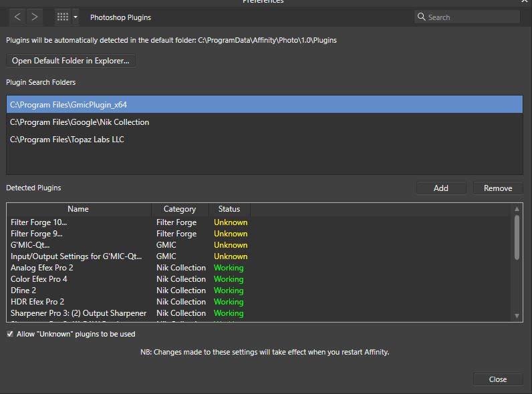The image size is (532, 394).
Task: Click Unknown status of Filter Forge 10
Action: coord(231,222)
